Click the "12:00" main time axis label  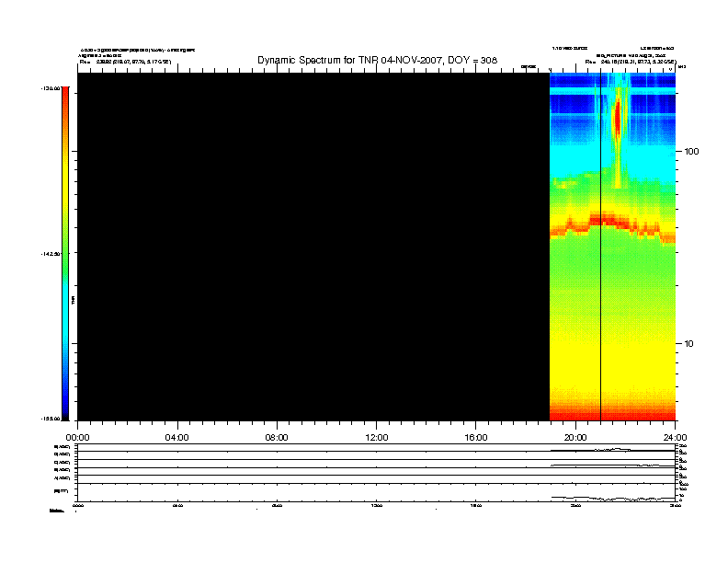(x=377, y=437)
